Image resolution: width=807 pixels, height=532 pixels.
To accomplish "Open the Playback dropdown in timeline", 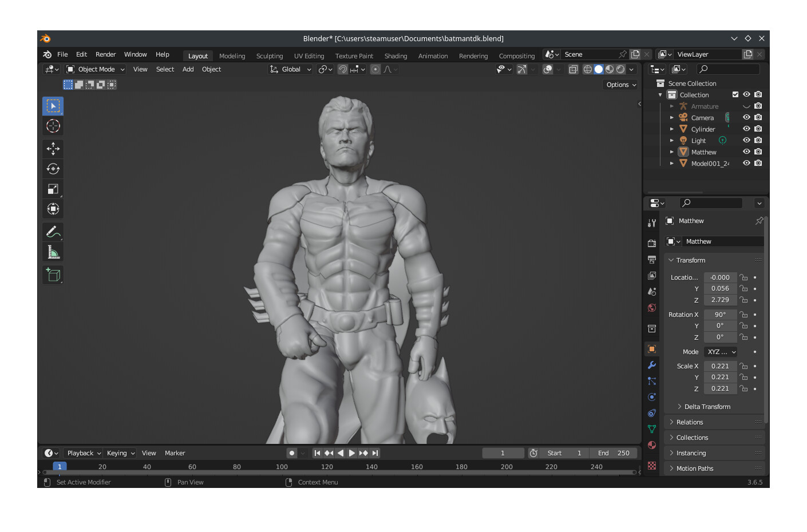I will [83, 453].
